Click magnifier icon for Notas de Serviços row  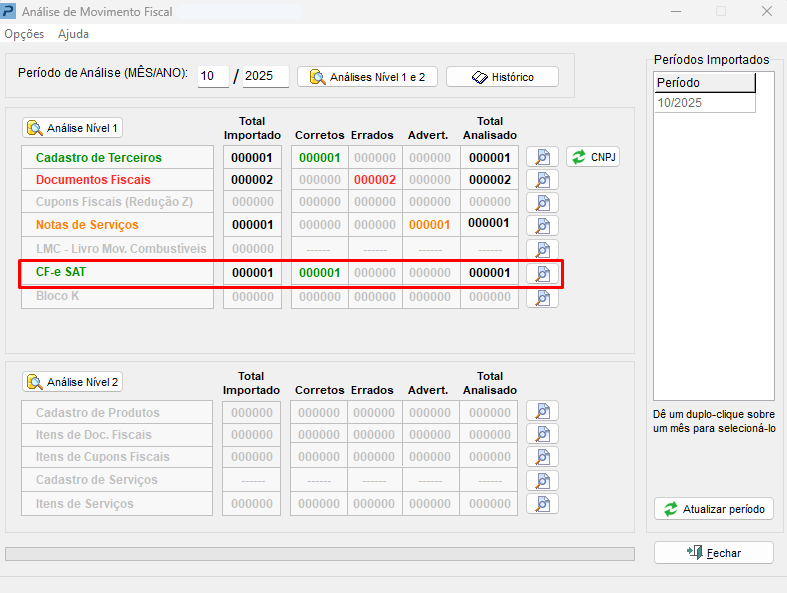(542, 226)
